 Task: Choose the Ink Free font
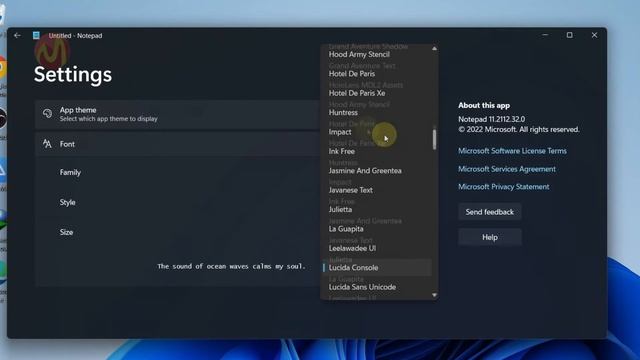pyautogui.click(x=342, y=151)
